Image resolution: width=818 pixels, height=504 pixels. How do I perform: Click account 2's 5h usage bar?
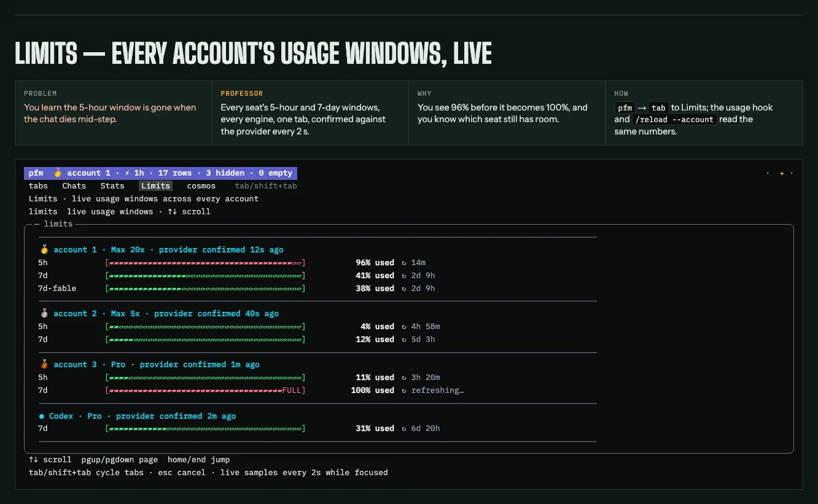click(205, 327)
